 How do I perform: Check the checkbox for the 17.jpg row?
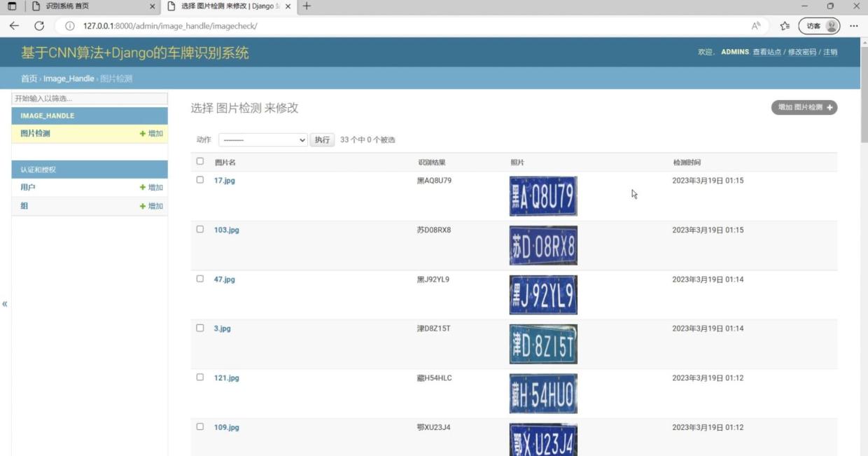tap(199, 179)
